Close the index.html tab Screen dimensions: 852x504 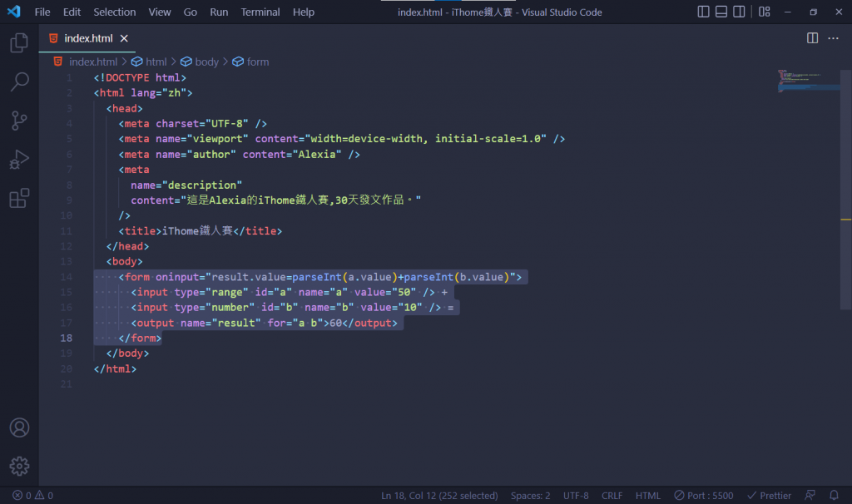[124, 38]
